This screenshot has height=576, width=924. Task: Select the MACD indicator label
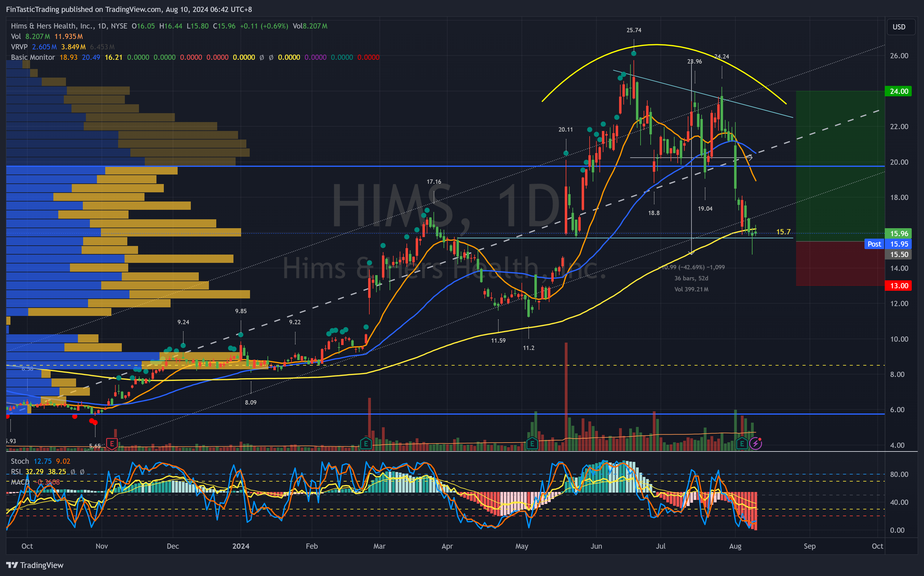click(x=20, y=482)
